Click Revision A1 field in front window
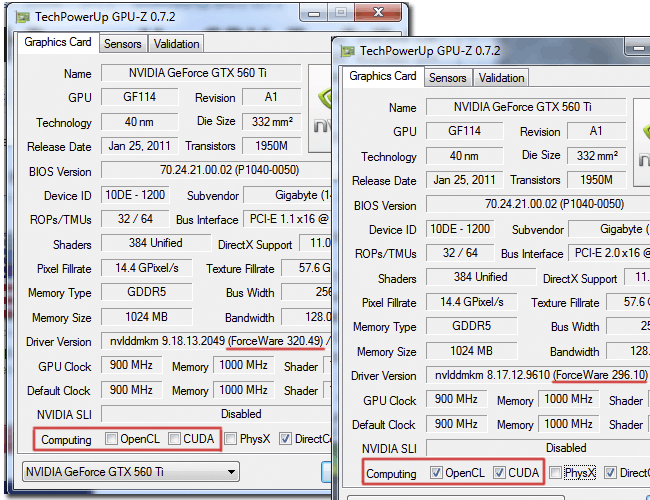This screenshot has height=500, width=650. (x=597, y=131)
